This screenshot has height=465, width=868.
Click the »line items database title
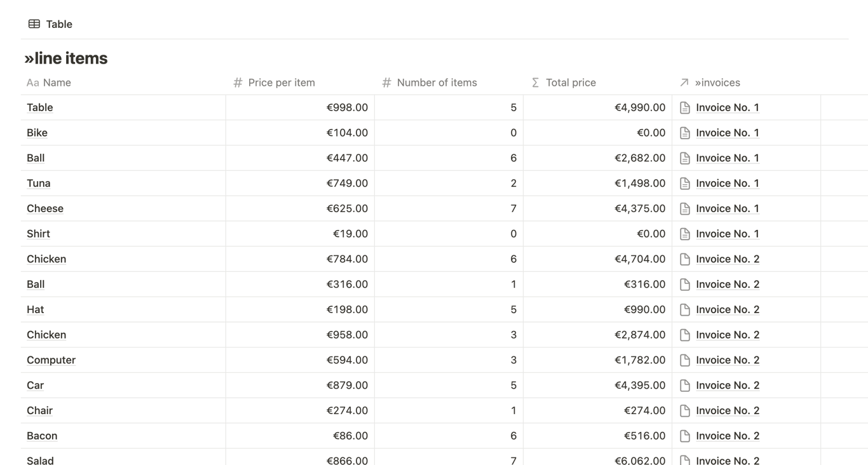pos(66,58)
